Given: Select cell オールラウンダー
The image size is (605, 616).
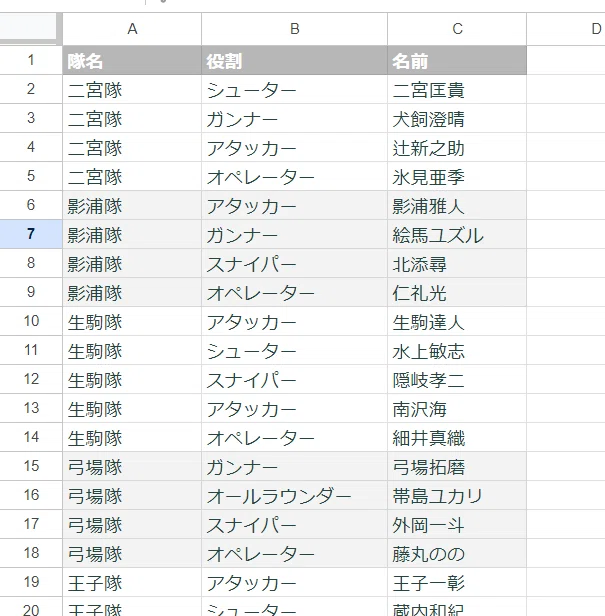Looking at the screenshot, I should (294, 495).
